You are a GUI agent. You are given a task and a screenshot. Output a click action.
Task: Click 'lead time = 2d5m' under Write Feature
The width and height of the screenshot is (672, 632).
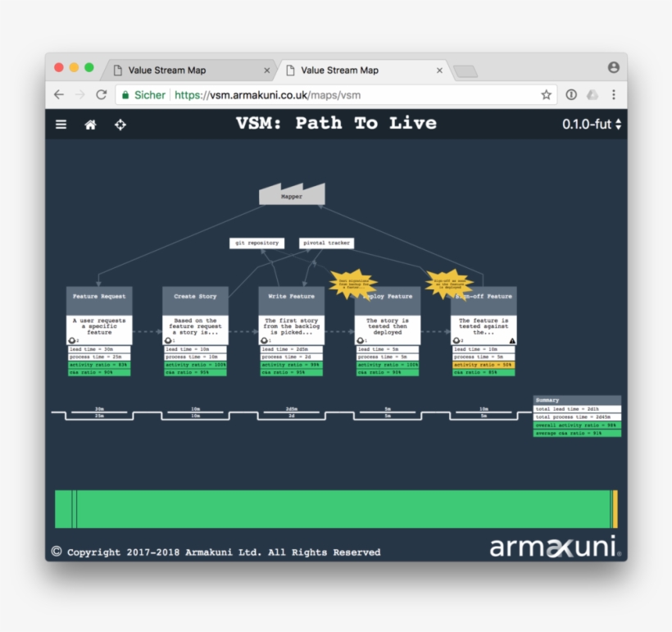pyautogui.click(x=292, y=349)
